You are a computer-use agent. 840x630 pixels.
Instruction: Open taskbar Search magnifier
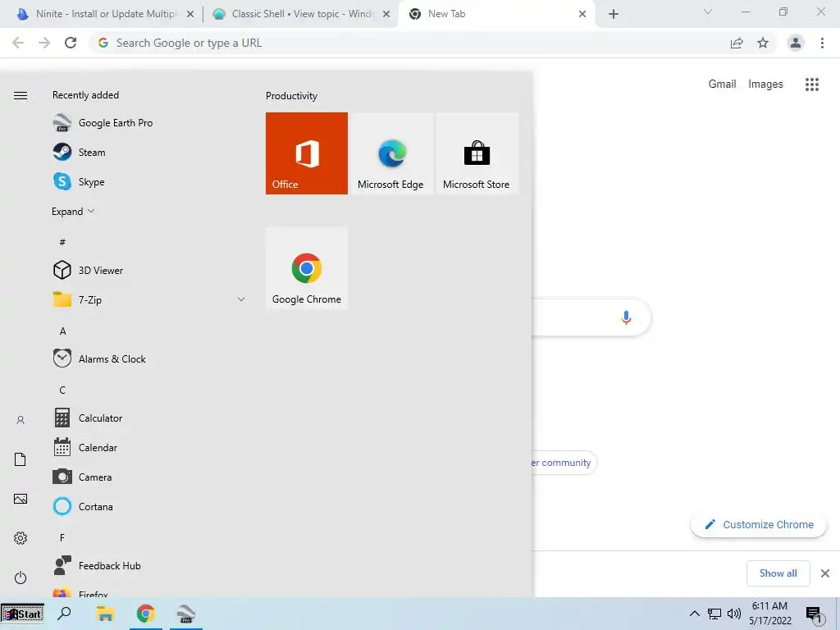[x=64, y=614]
